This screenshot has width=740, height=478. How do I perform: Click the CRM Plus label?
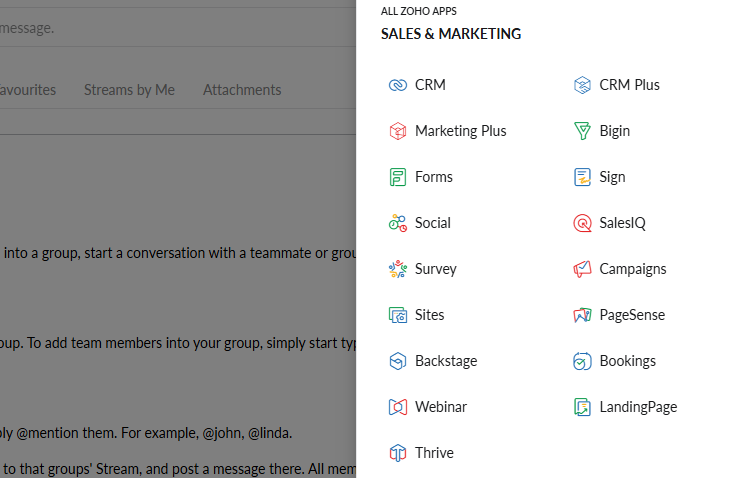(x=630, y=85)
